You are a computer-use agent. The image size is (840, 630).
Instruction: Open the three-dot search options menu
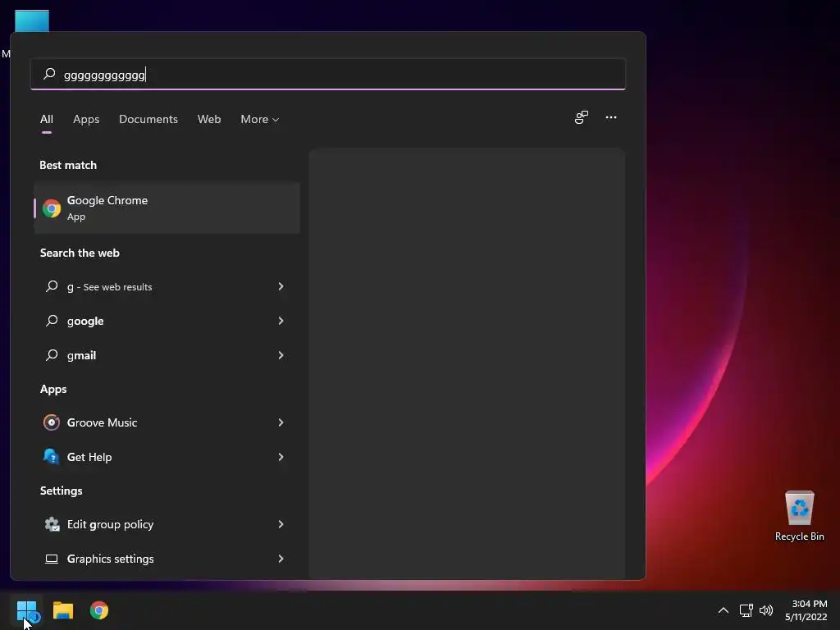[610, 118]
